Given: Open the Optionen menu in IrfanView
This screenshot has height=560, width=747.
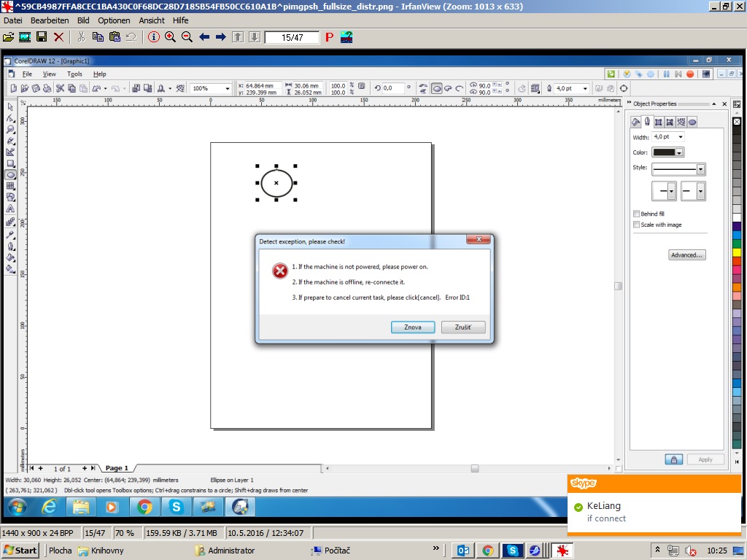Looking at the screenshot, I should pos(114,20).
